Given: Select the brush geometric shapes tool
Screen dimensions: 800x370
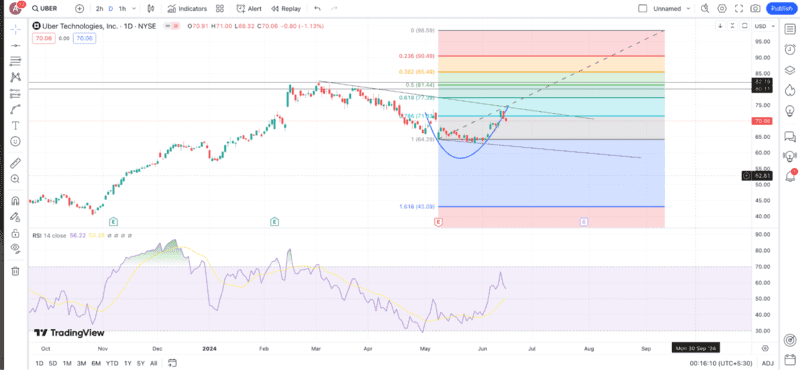Looking at the screenshot, I should pyautogui.click(x=15, y=109).
